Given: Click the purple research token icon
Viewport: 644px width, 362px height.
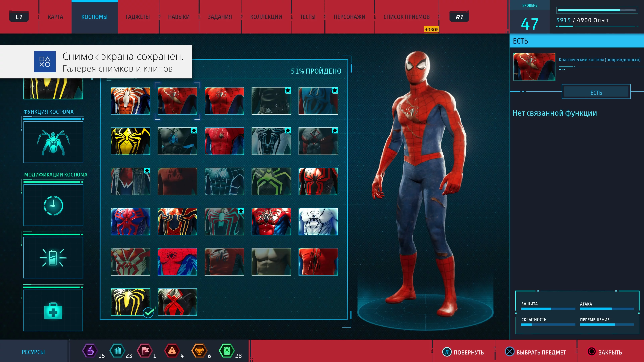Looking at the screenshot, I should pyautogui.click(x=90, y=351).
